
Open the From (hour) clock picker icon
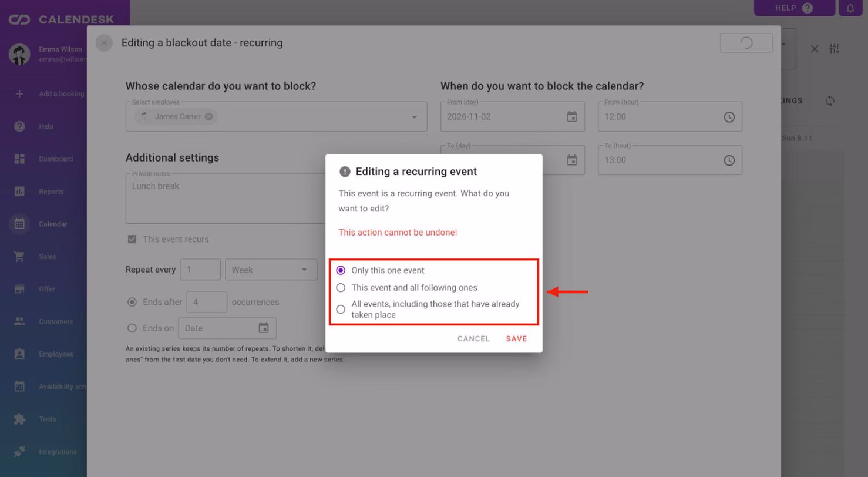click(729, 117)
